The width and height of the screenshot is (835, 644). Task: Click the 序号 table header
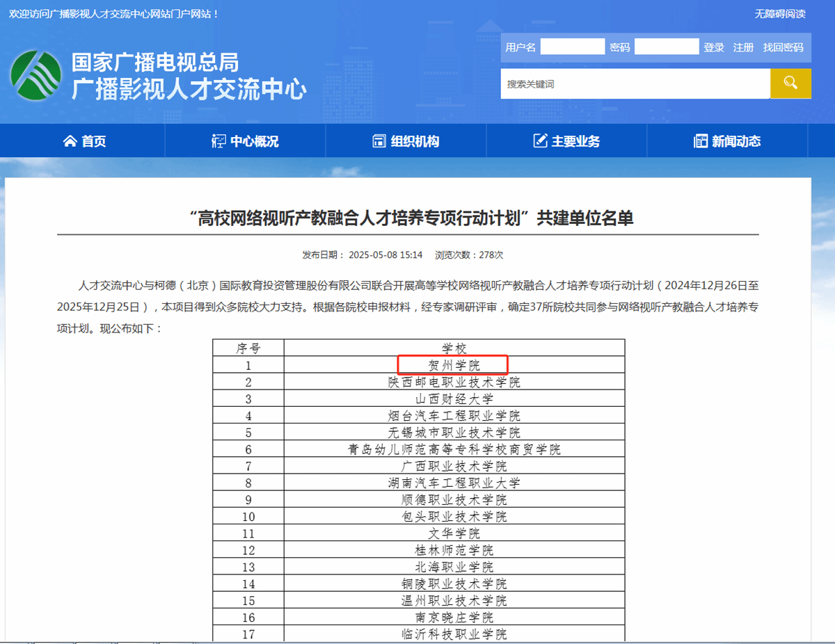point(248,348)
